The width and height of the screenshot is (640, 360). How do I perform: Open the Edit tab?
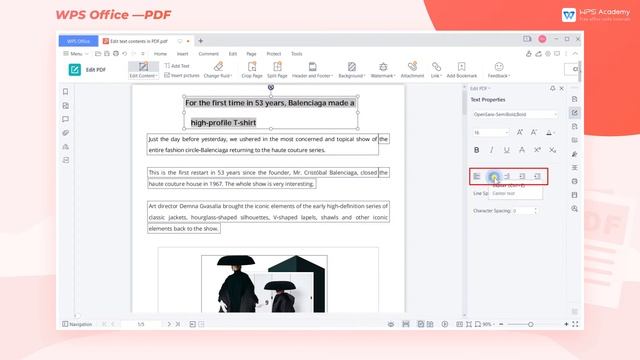(x=233, y=54)
